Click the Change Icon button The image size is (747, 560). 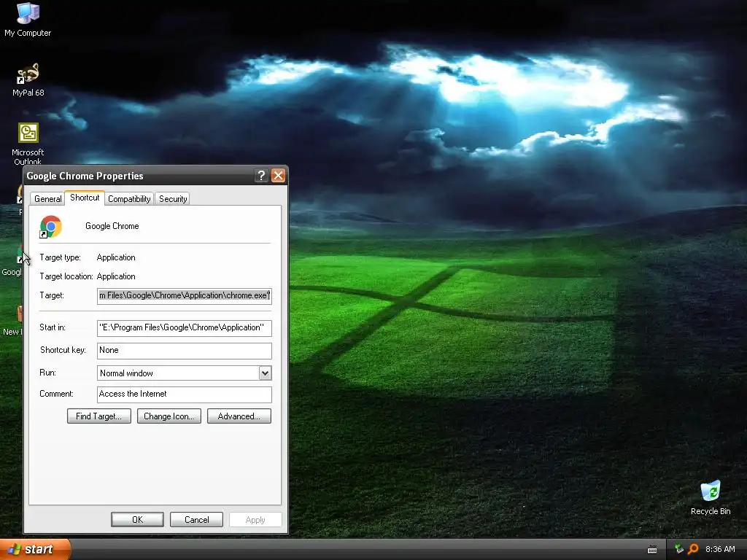pos(169,416)
